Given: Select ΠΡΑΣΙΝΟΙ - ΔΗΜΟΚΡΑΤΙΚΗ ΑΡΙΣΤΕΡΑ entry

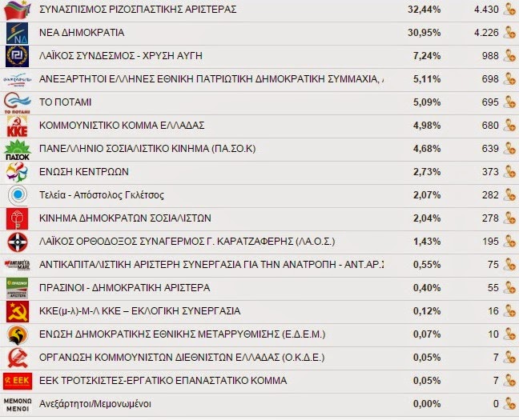Looking at the screenshot, I should coord(124,288).
